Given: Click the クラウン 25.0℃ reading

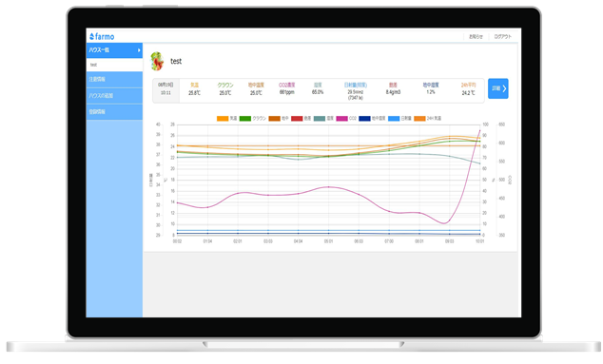Looking at the screenshot, I should pyautogui.click(x=225, y=88).
